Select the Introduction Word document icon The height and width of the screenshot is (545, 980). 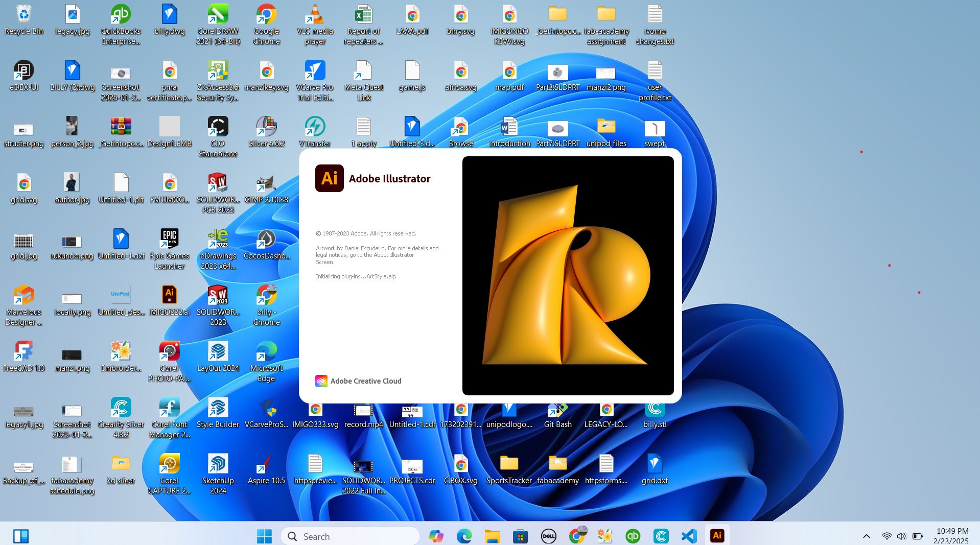pyautogui.click(x=509, y=132)
